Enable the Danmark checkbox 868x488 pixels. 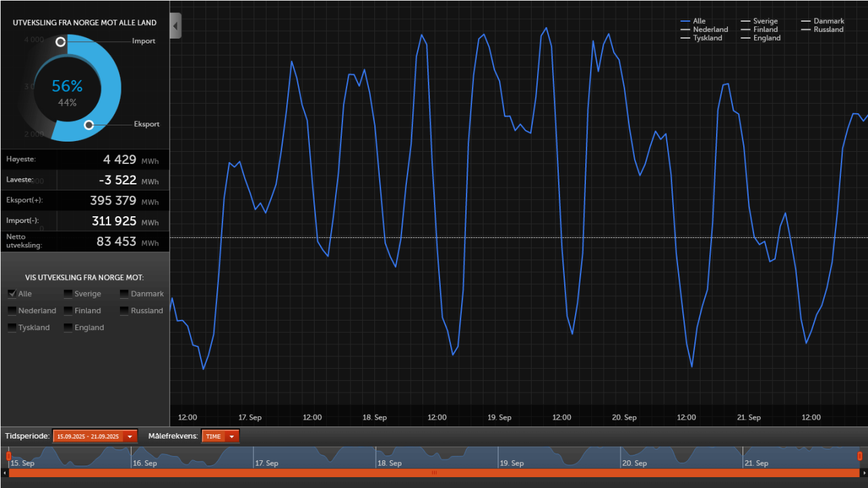pyautogui.click(x=123, y=293)
